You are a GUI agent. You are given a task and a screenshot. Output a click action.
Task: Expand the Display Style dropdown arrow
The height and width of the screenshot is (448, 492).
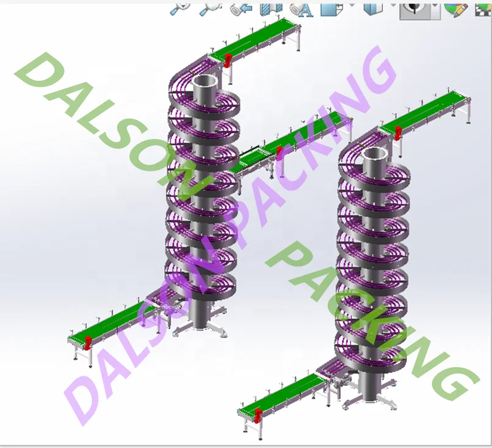(393, 6)
